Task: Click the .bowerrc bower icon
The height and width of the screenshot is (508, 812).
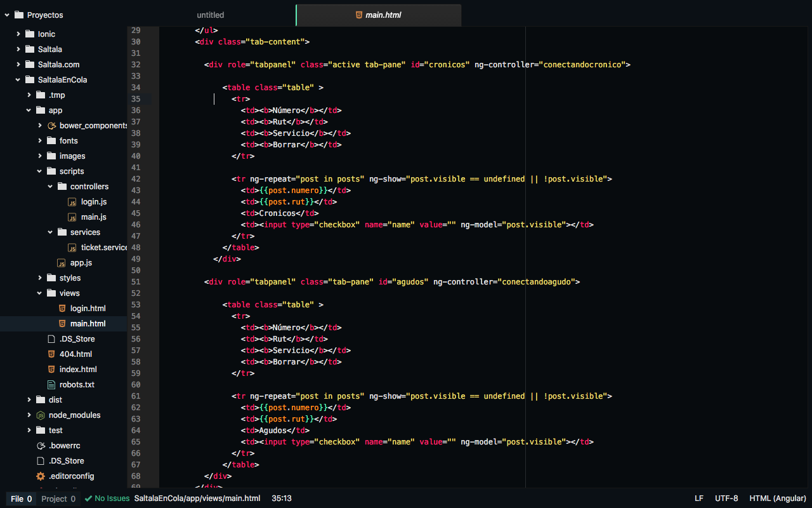Action: 41,445
